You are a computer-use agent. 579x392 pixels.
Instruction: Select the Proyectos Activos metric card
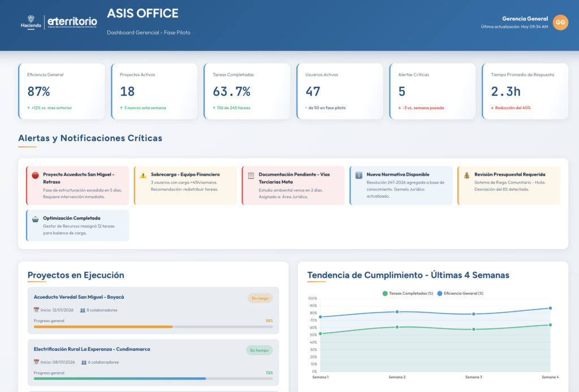(154, 91)
